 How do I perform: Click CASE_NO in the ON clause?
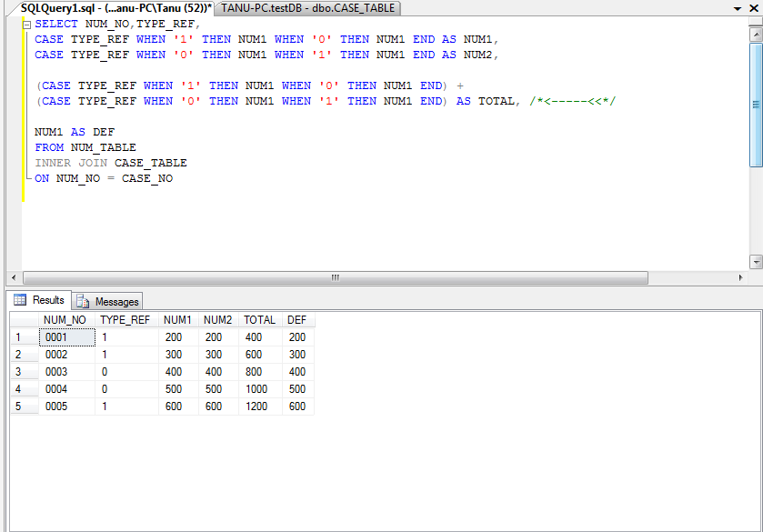click(x=147, y=178)
